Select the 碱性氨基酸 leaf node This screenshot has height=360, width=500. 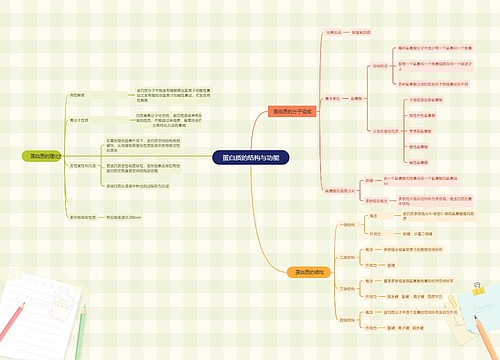point(419,163)
